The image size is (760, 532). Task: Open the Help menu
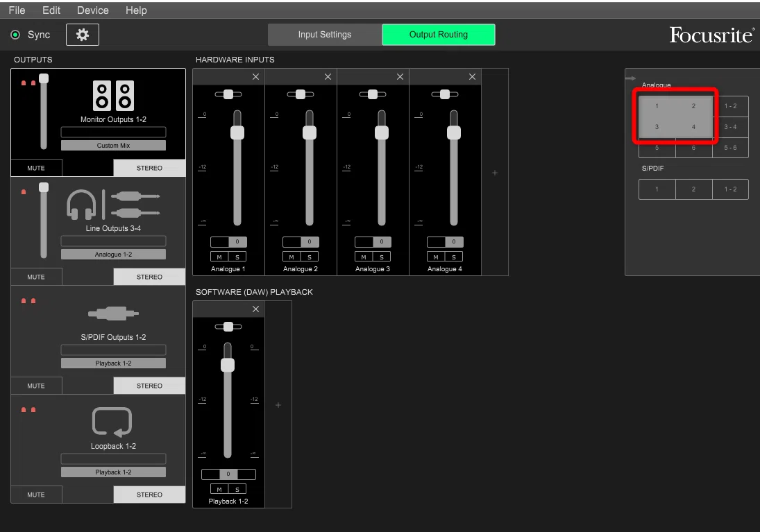[136, 10]
